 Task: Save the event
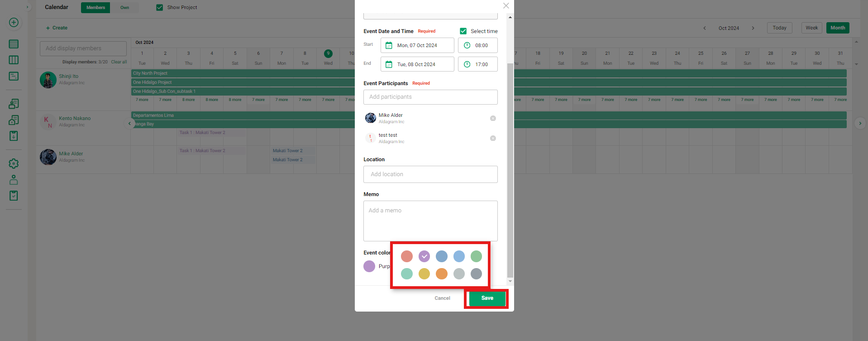click(487, 298)
